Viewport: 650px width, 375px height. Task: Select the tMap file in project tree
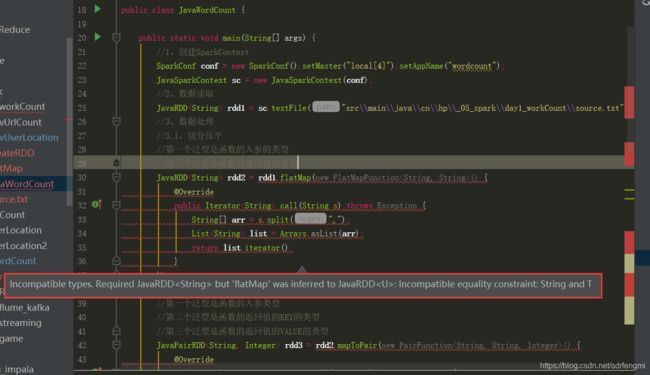coord(11,168)
